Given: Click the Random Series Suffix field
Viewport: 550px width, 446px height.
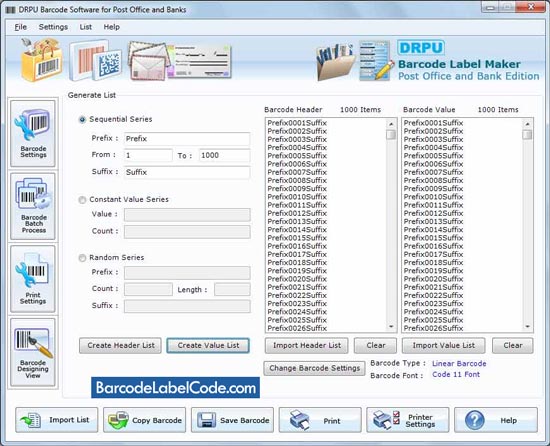Looking at the screenshot, I should (x=187, y=306).
